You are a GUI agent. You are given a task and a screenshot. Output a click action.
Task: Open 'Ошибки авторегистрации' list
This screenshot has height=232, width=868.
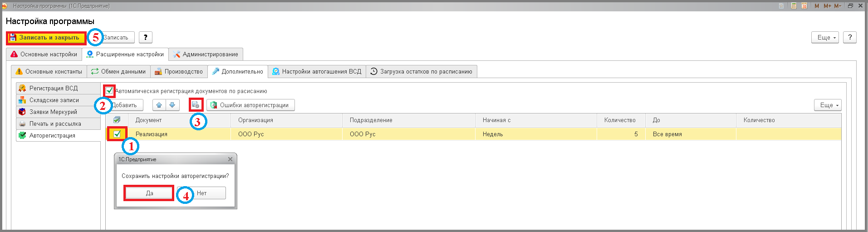point(250,105)
